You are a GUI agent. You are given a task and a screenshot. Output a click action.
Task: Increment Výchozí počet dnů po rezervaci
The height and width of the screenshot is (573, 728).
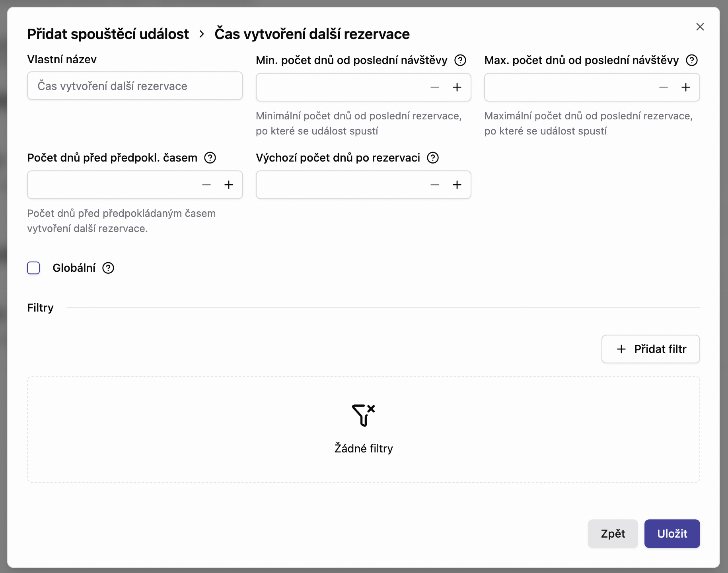[x=457, y=185]
